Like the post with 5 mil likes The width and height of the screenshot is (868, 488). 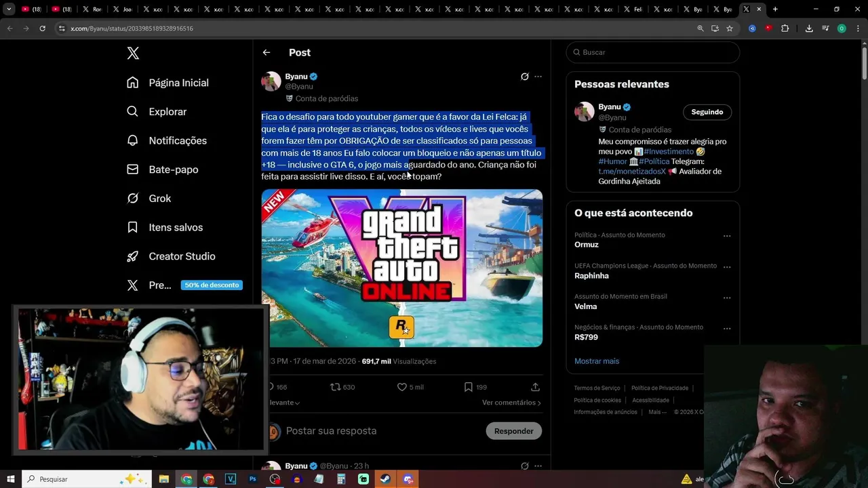(410, 387)
